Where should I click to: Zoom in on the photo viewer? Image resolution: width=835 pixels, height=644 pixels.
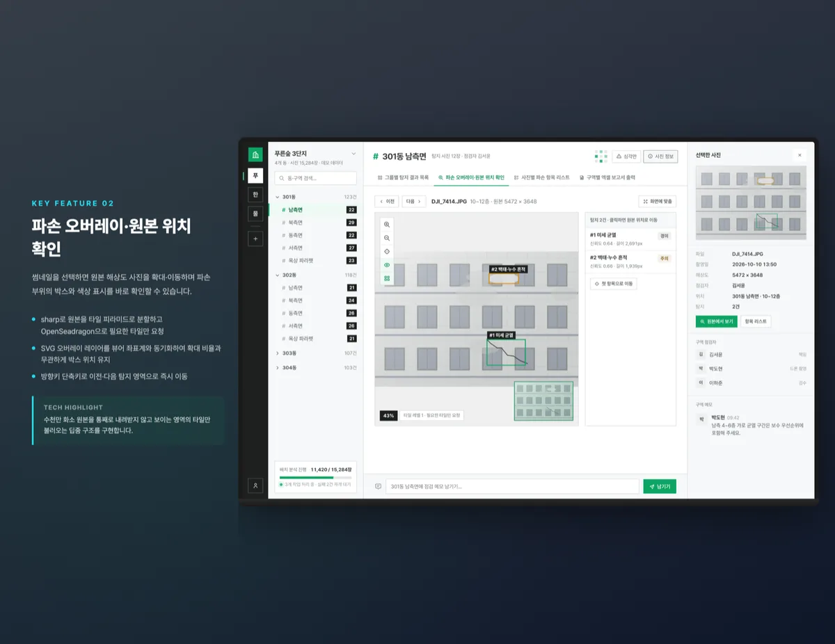tap(387, 225)
